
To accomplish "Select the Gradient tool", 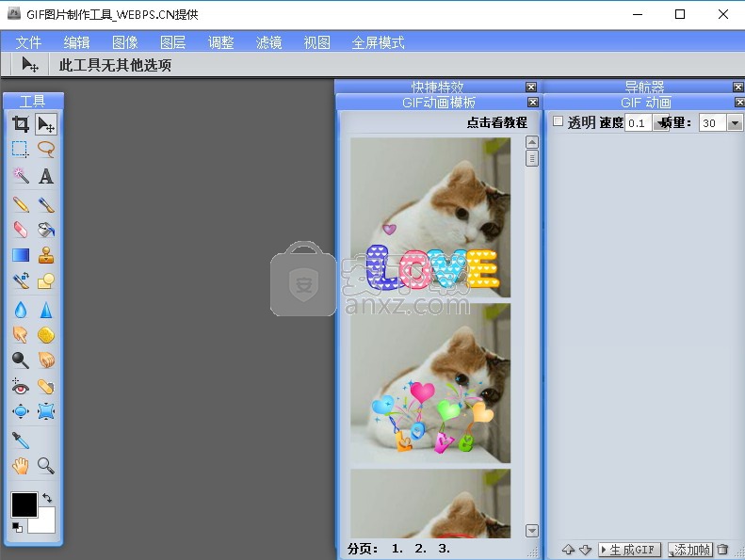I will [21, 256].
